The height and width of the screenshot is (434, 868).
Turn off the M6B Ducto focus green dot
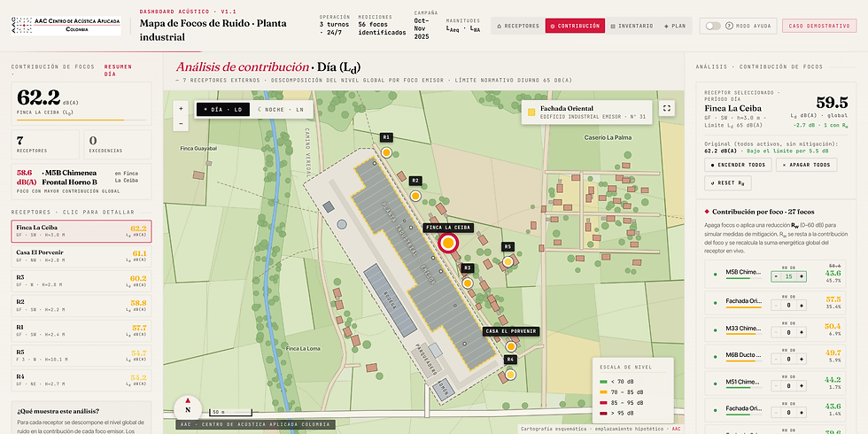[x=716, y=355]
